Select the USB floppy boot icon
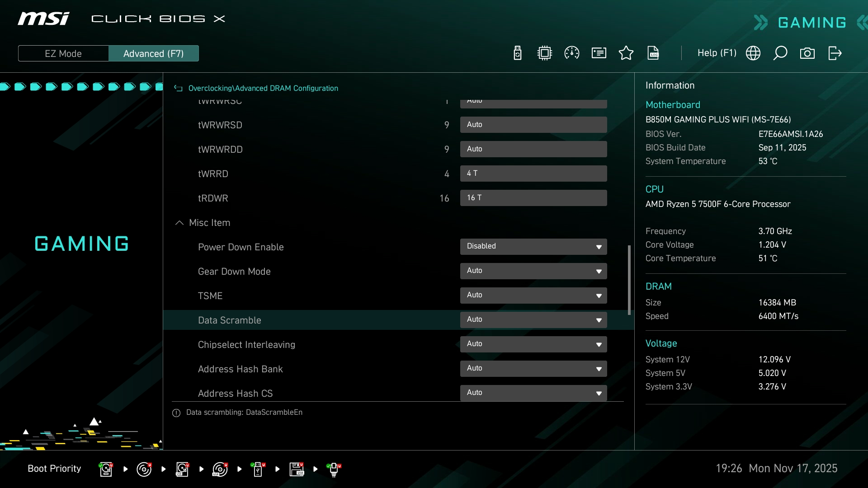Screen dimensions: 868x488 click(x=297, y=469)
